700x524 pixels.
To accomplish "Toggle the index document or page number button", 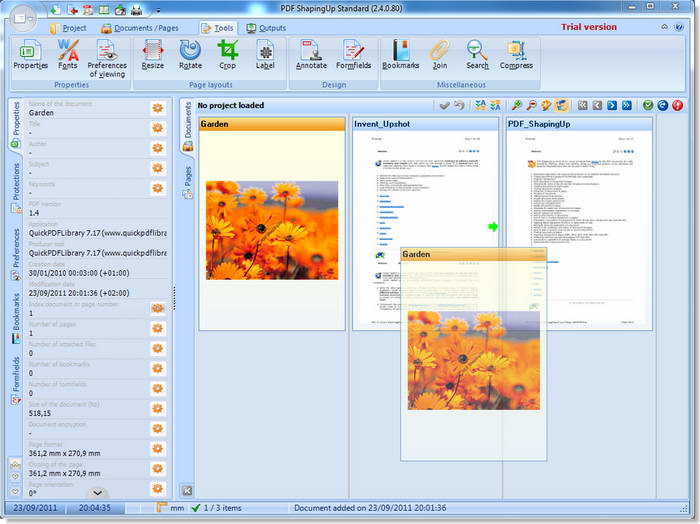I will point(157,308).
